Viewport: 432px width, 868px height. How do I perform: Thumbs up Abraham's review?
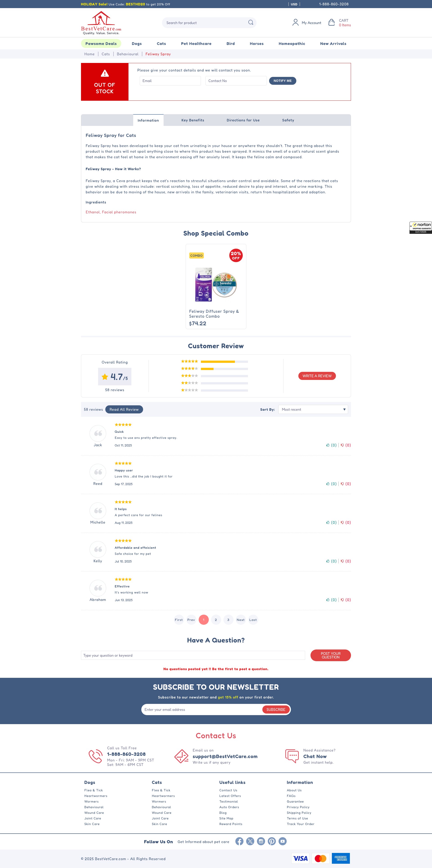point(328,600)
